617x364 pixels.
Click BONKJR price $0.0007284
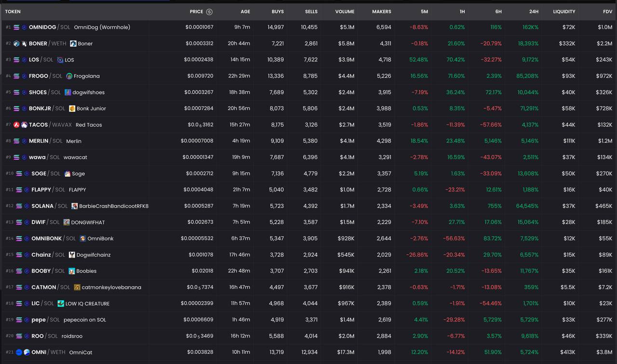[199, 109]
